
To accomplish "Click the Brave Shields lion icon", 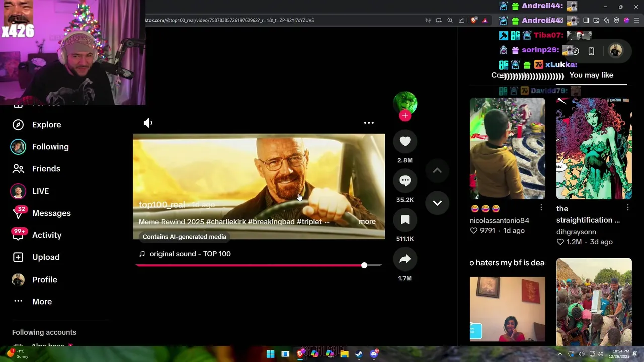I will click(x=474, y=20).
